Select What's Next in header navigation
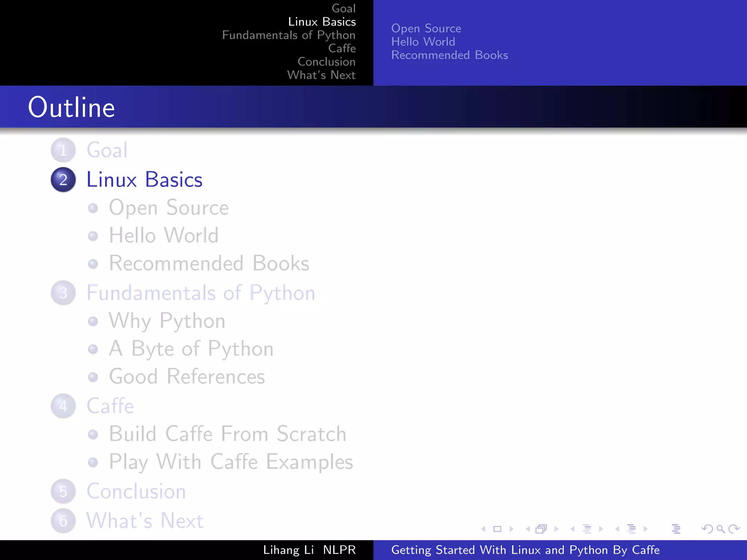 [x=321, y=75]
